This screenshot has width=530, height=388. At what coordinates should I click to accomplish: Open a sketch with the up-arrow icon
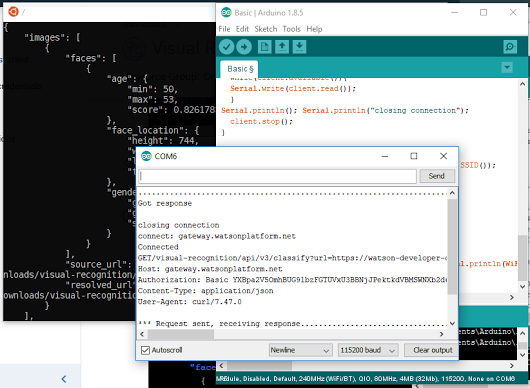282,47
